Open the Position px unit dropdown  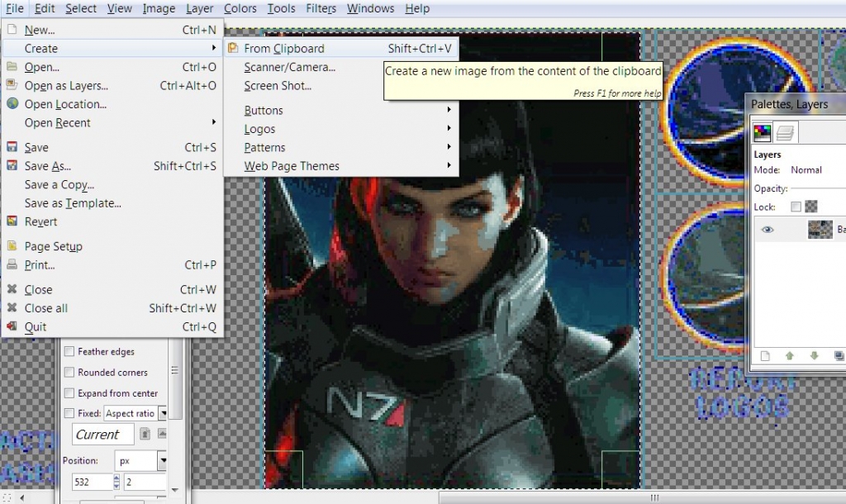(163, 461)
